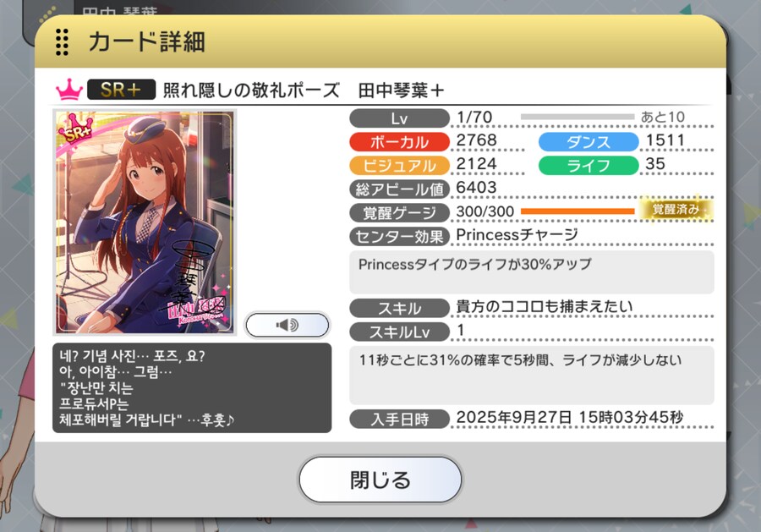This screenshot has height=532, width=761.
Task: Click the red ボーカル stat label
Action: [x=399, y=142]
